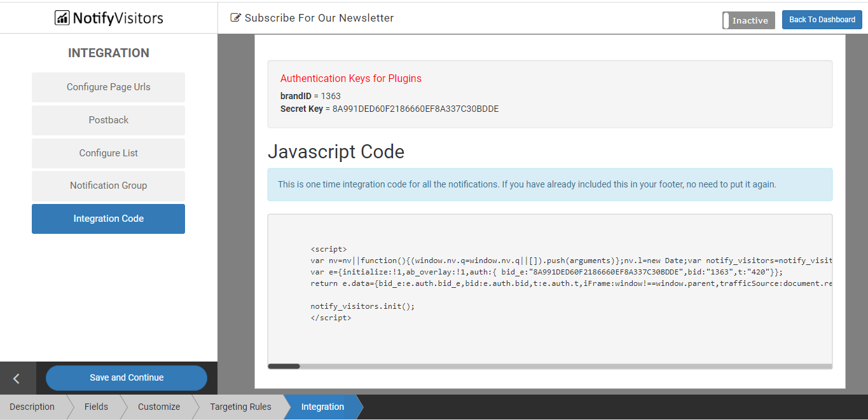
Task: Switch to Customize step
Action: pyautogui.click(x=159, y=407)
